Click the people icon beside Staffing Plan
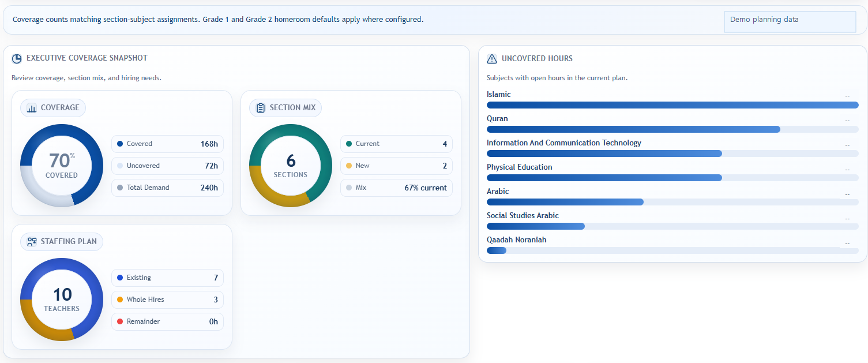This screenshot has height=363, width=868. pos(32,242)
